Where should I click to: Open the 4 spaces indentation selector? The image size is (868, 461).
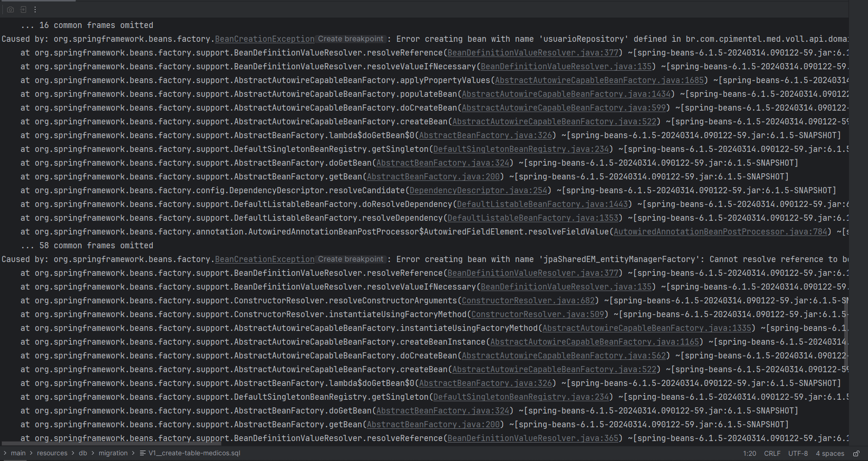pos(830,453)
